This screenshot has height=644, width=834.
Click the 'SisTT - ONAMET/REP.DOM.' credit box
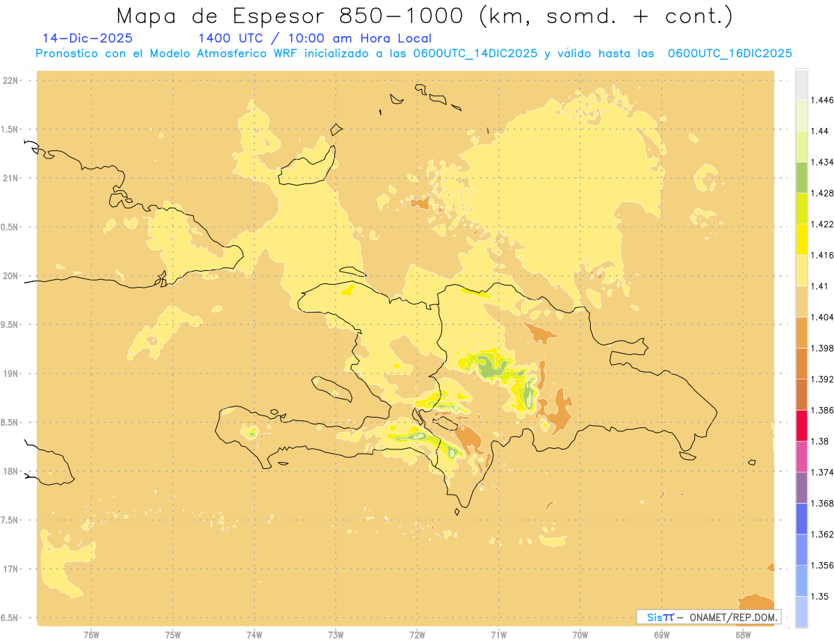[x=709, y=617]
